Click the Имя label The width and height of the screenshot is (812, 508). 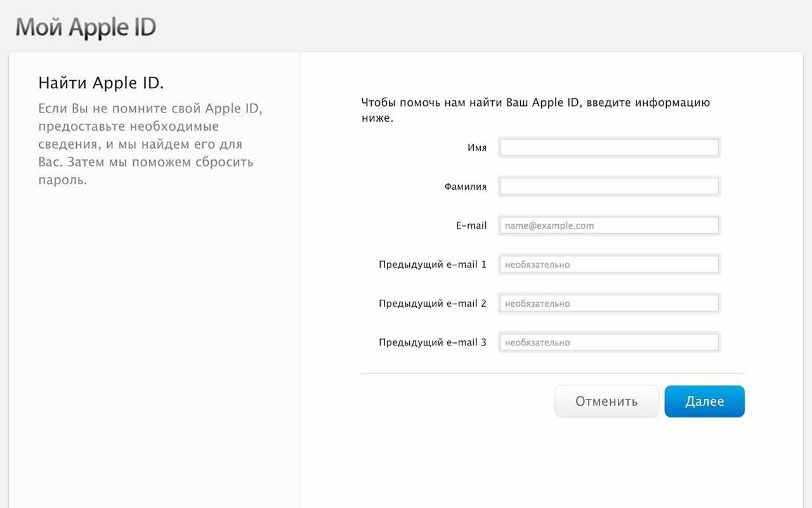[x=477, y=147]
